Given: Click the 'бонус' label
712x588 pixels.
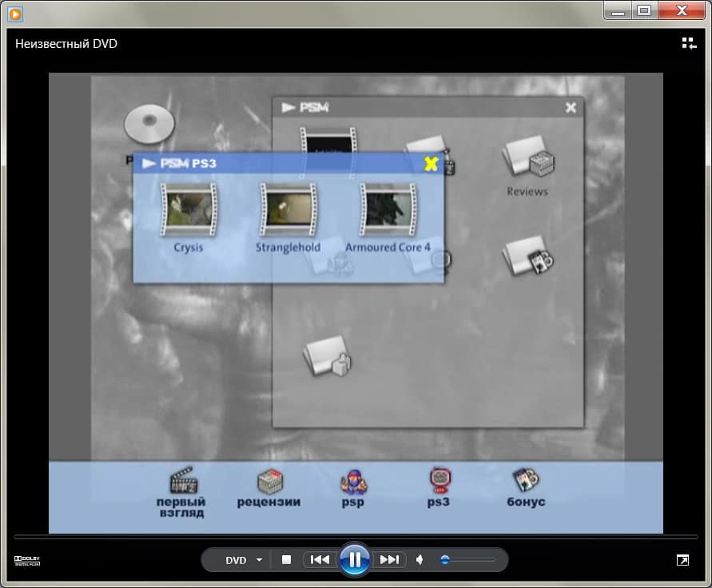Looking at the screenshot, I should (x=526, y=502).
